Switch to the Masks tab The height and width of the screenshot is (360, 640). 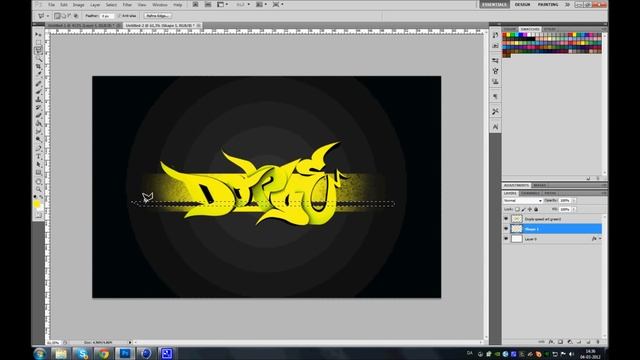540,185
